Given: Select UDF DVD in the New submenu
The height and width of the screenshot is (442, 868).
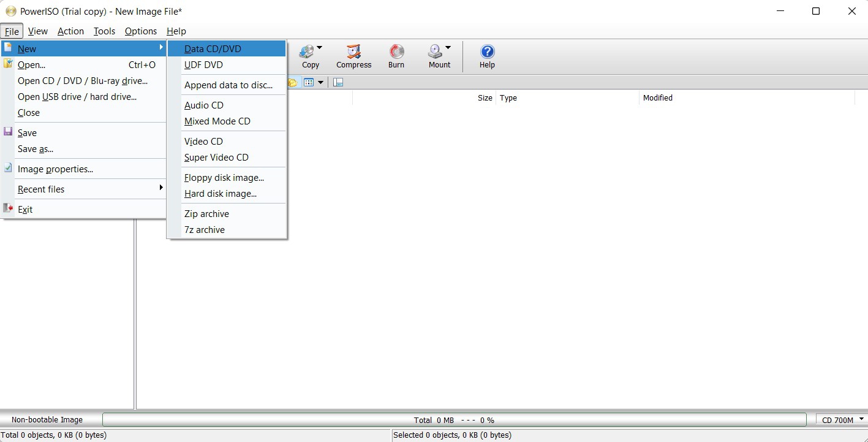Looking at the screenshot, I should pyautogui.click(x=227, y=64).
